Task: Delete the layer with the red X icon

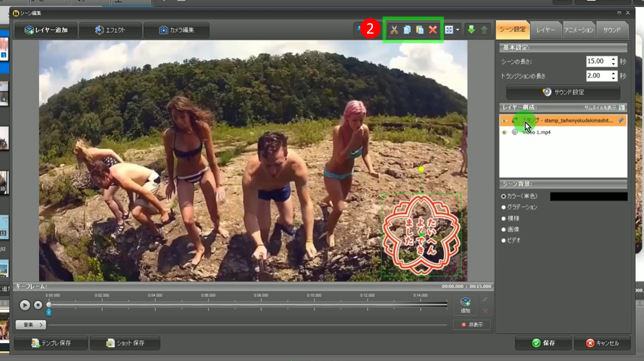Action: click(x=433, y=30)
